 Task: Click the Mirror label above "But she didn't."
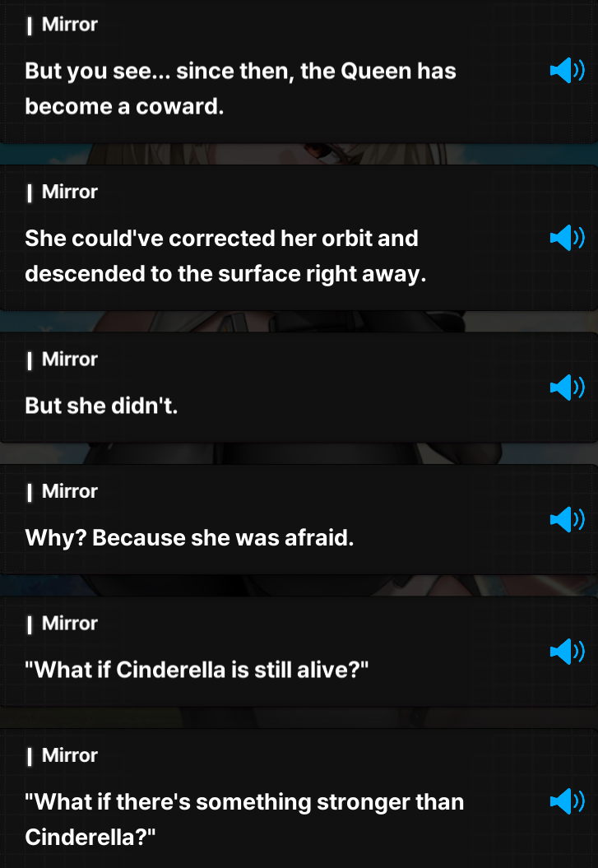point(70,360)
